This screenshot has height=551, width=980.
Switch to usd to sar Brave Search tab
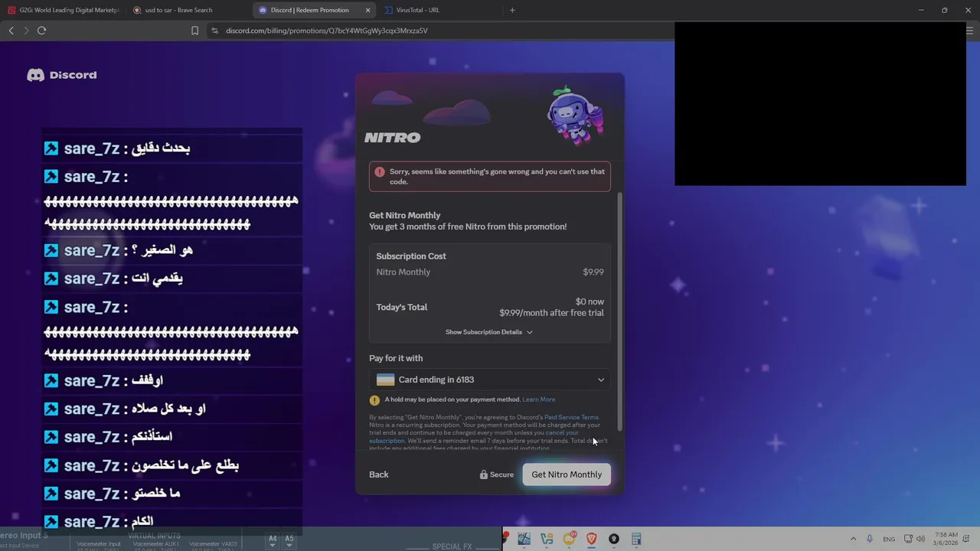pyautogui.click(x=188, y=10)
